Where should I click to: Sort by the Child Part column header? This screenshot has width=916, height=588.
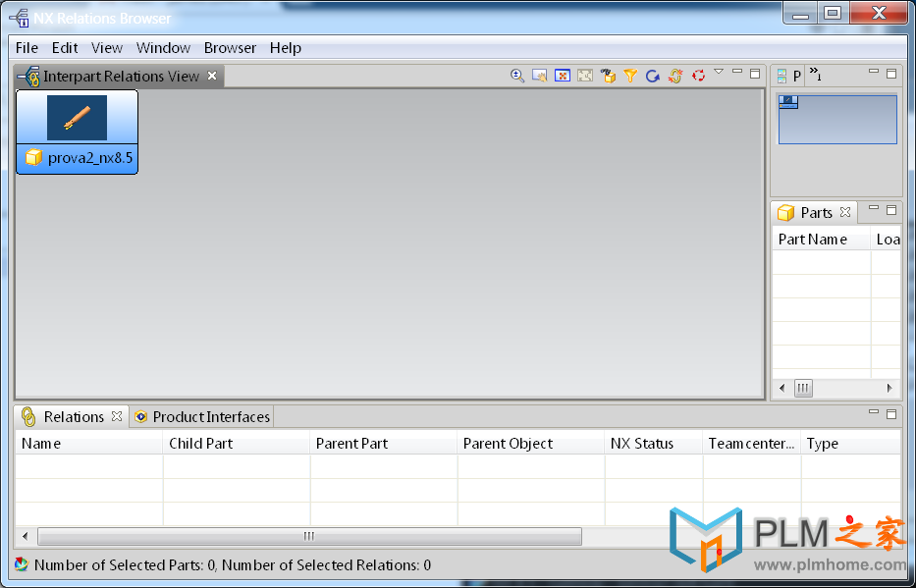(x=237, y=444)
